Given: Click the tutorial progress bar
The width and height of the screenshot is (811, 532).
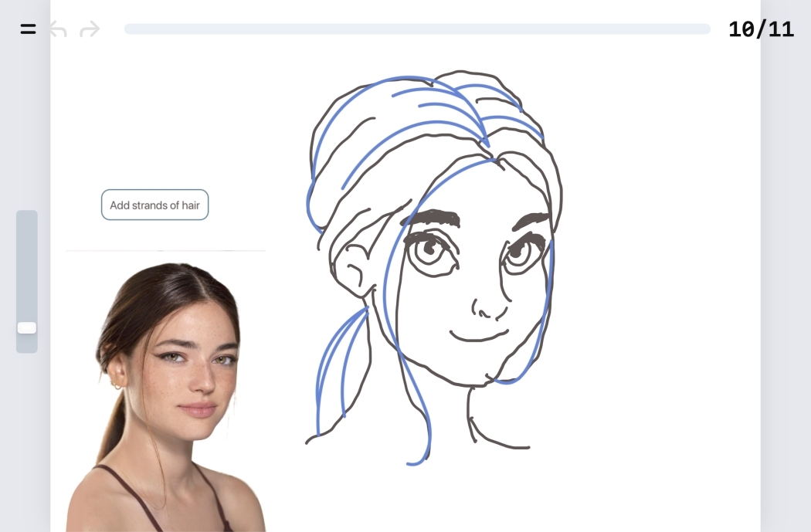Looking at the screenshot, I should (x=417, y=29).
